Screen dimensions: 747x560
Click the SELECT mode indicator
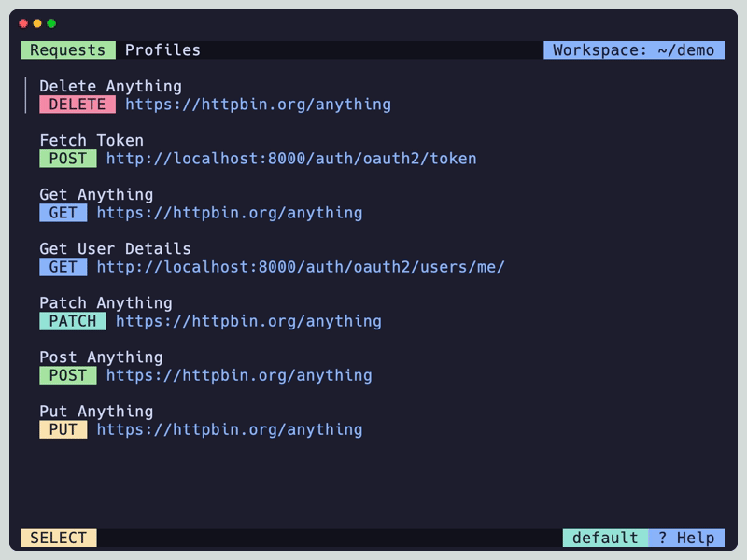click(x=59, y=538)
